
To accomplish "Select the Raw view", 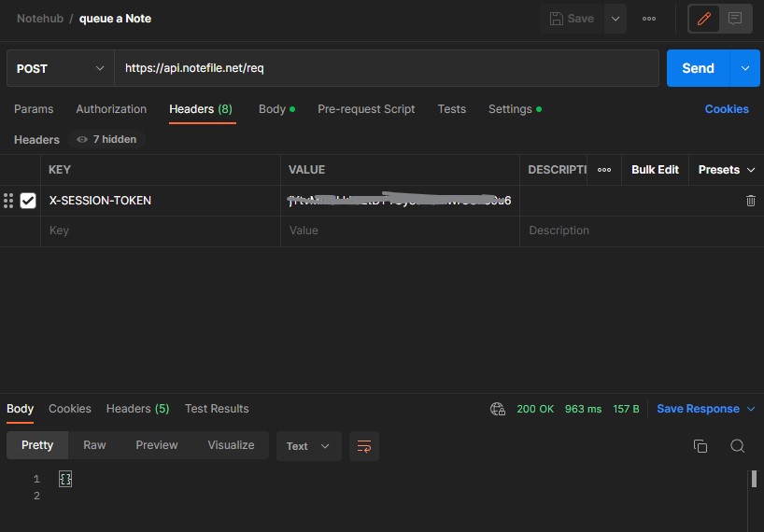I will point(94,445).
